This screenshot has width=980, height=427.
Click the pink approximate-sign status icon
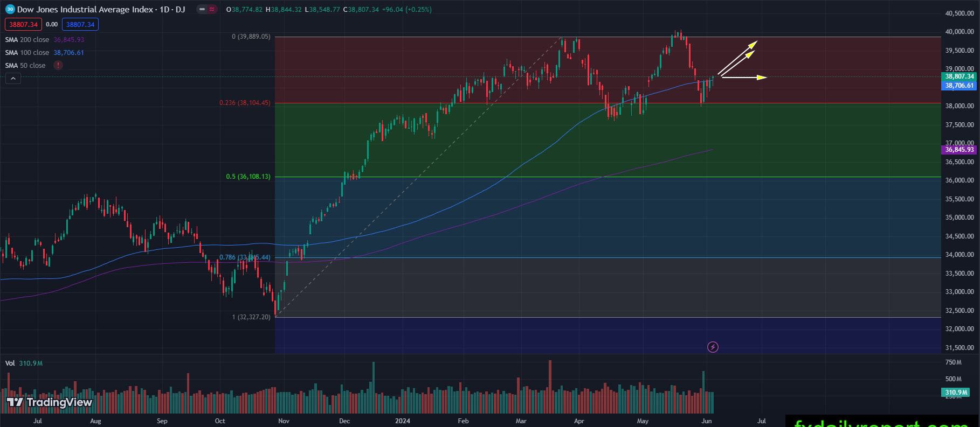click(x=212, y=9)
